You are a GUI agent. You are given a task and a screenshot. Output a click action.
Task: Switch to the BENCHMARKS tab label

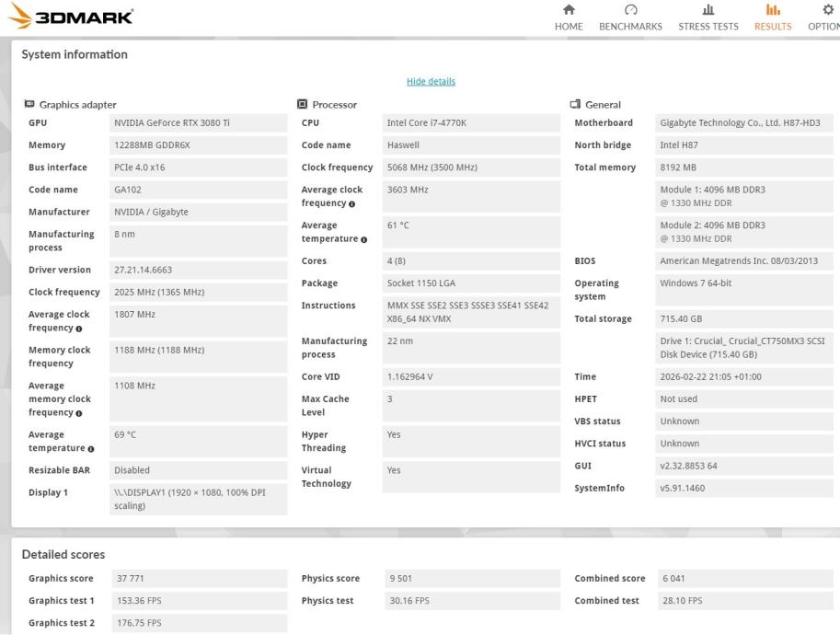click(630, 27)
